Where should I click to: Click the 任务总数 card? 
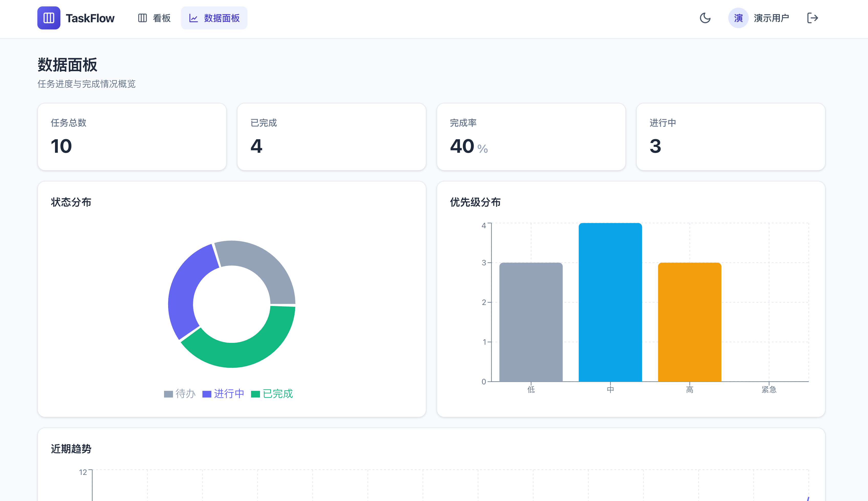132,137
